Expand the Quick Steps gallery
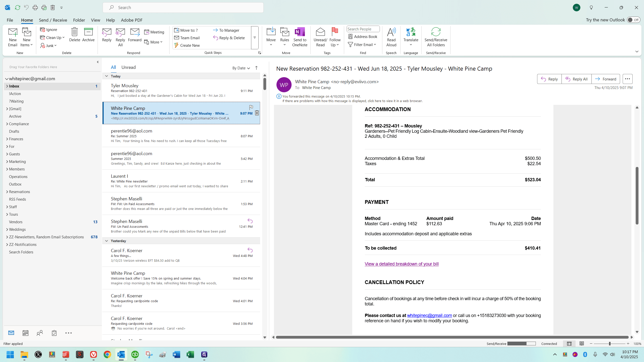 click(255, 38)
